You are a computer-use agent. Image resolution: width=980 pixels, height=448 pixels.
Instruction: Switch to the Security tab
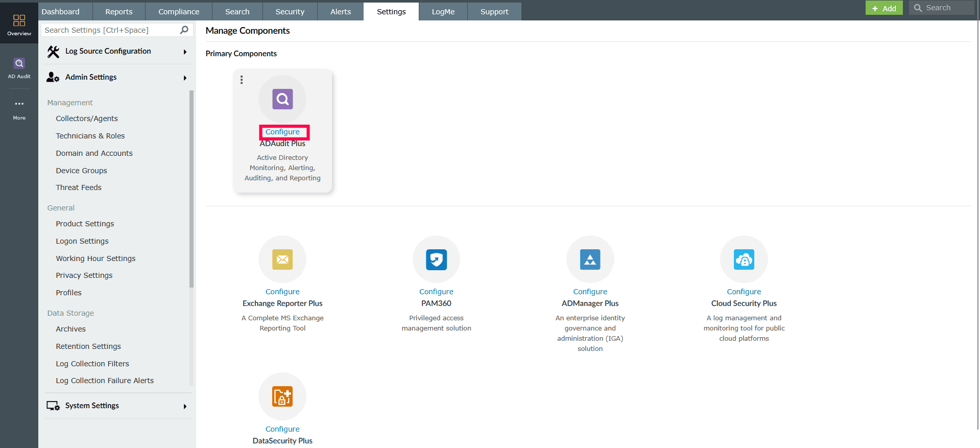(x=290, y=12)
